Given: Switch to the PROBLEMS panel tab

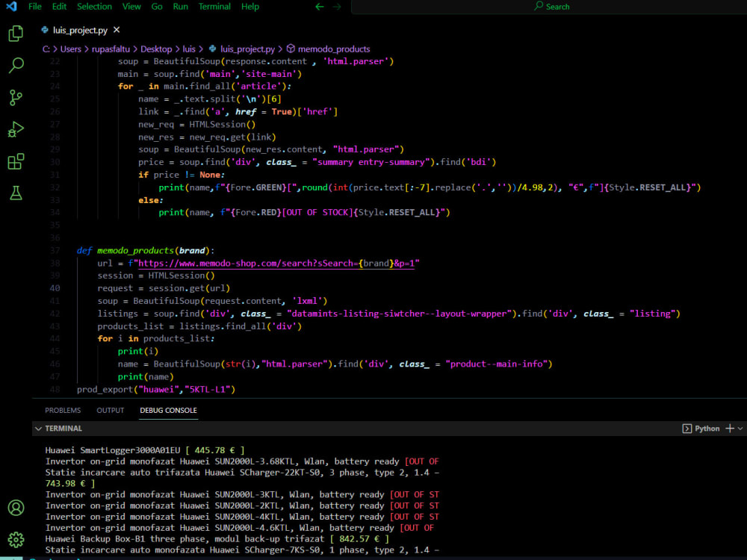Looking at the screenshot, I should (x=63, y=410).
